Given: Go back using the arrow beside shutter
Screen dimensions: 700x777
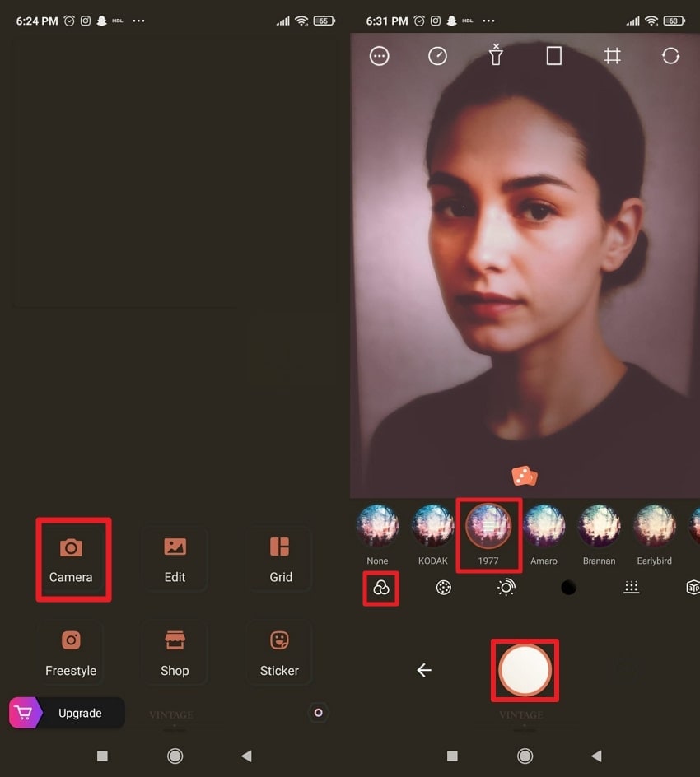Looking at the screenshot, I should pos(424,670).
